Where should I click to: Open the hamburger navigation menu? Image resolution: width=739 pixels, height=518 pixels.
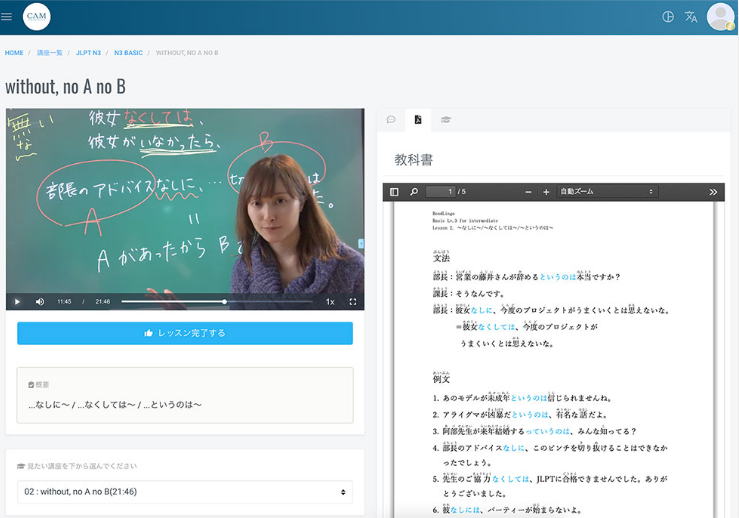pos(7,17)
